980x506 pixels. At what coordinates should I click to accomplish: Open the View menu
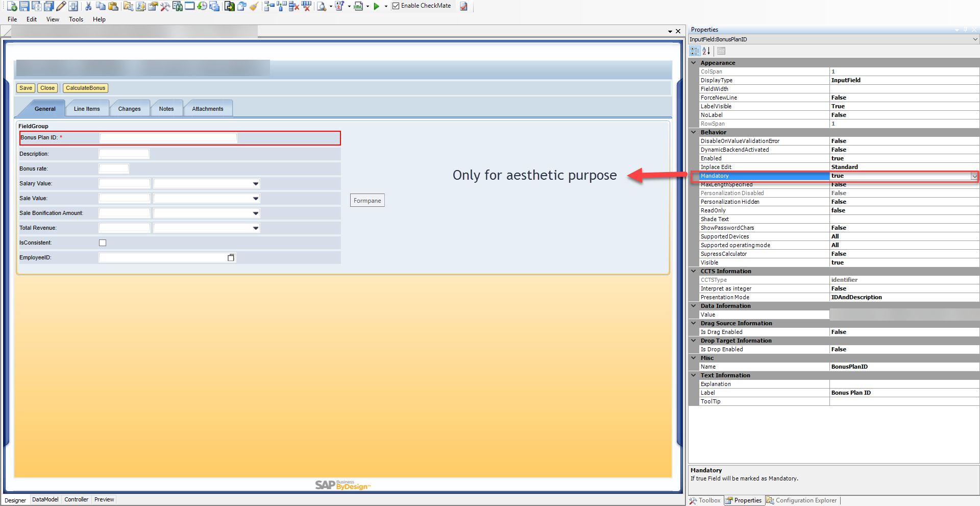tap(53, 19)
